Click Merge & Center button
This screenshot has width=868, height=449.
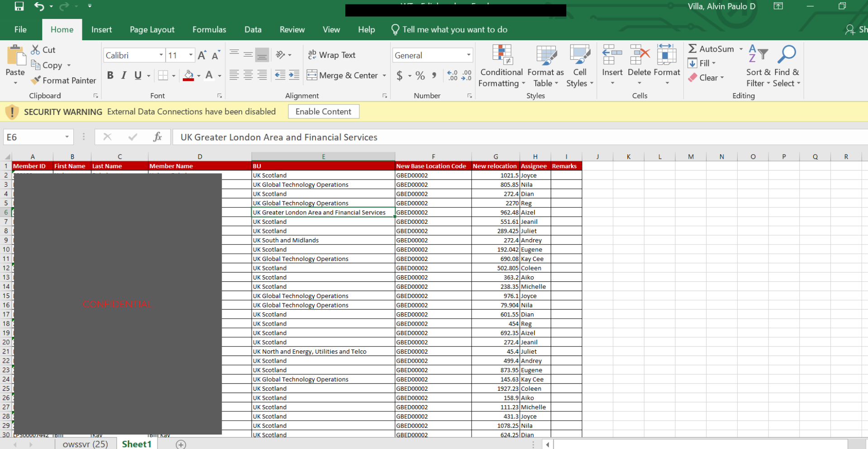click(x=343, y=76)
